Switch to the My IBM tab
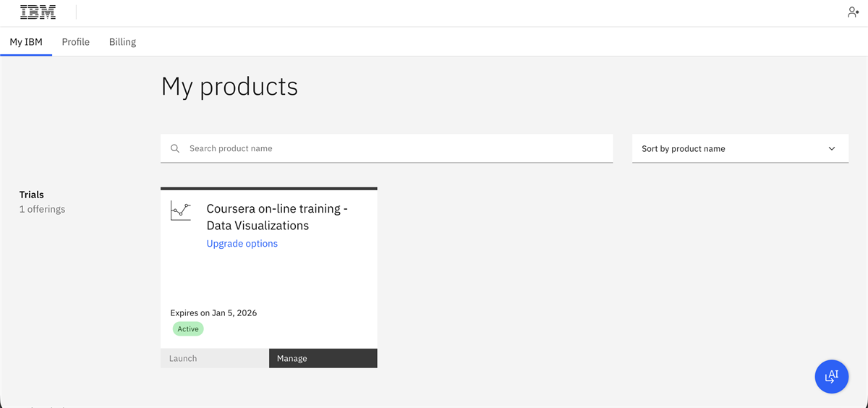 coord(26,42)
